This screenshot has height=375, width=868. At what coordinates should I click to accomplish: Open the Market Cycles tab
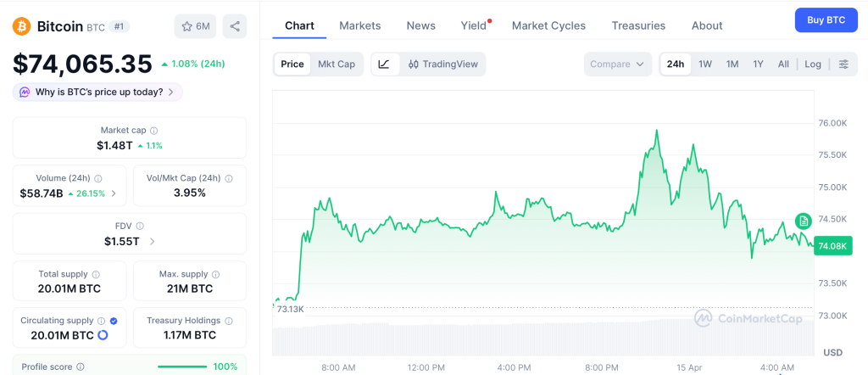(x=548, y=25)
